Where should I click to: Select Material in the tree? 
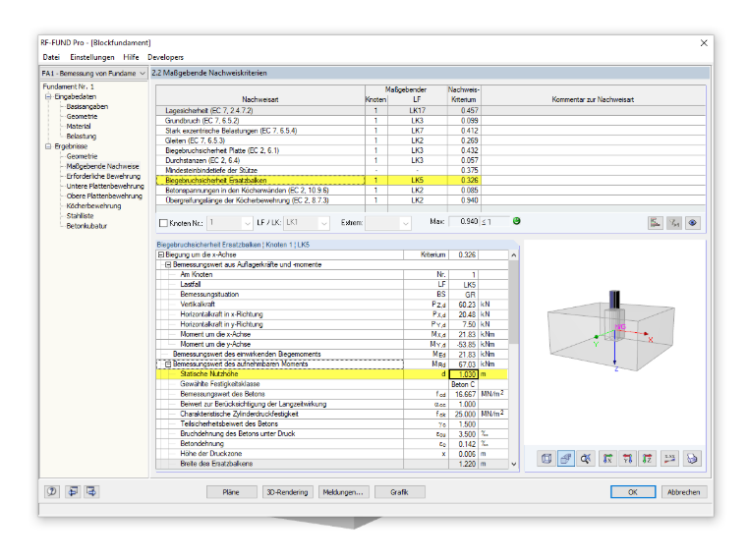[x=79, y=126]
